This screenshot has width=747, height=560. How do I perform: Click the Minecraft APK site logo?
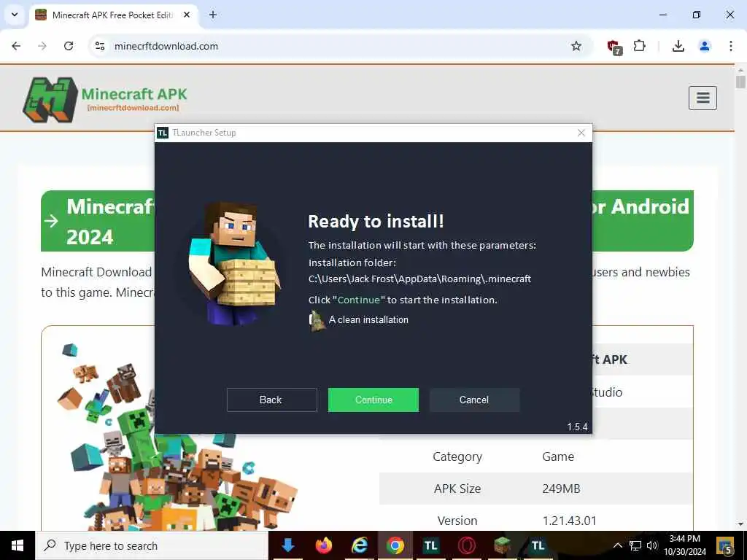point(105,99)
